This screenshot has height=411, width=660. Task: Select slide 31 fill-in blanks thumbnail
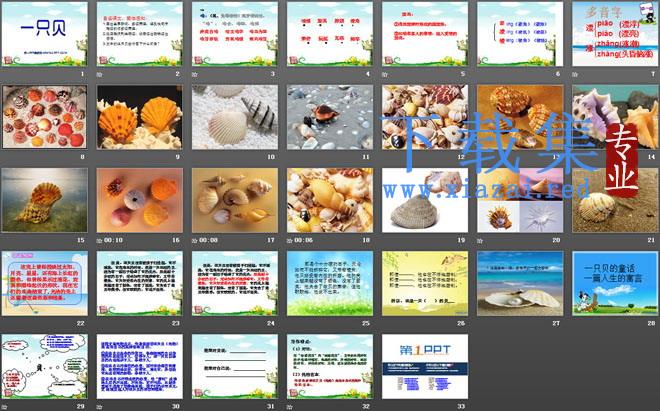coord(235,367)
